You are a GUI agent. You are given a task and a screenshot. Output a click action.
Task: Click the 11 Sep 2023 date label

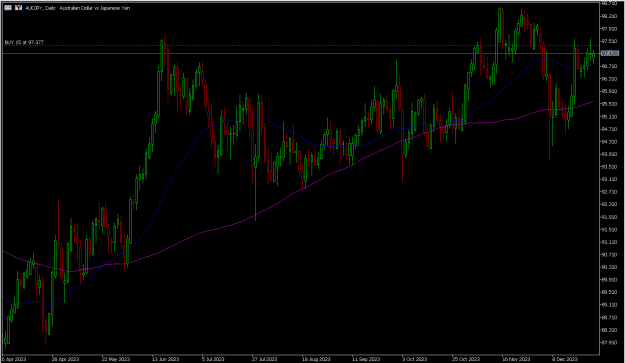pyautogui.click(x=366, y=359)
